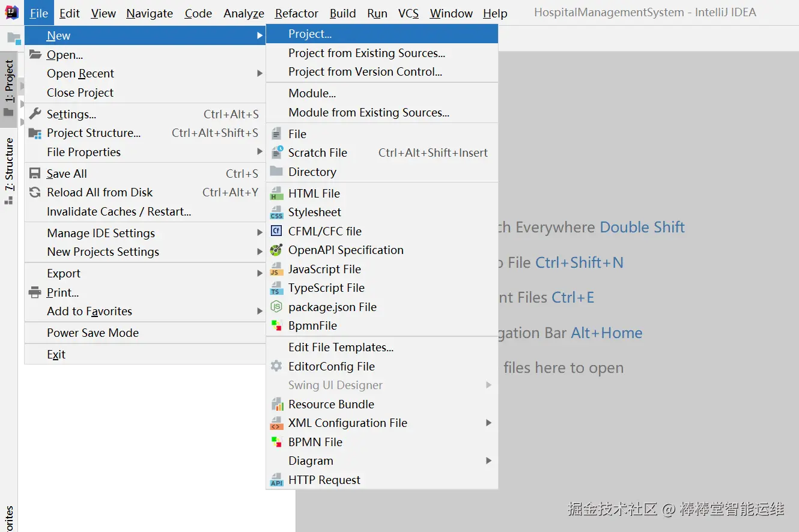Select Invalidate Caches / Restart...
799x532 pixels.
coord(145,211)
